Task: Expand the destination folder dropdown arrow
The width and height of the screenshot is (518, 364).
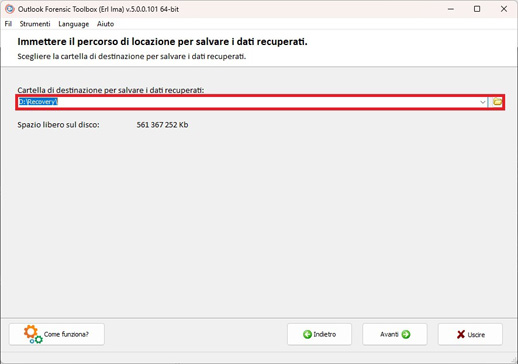Action: click(483, 102)
